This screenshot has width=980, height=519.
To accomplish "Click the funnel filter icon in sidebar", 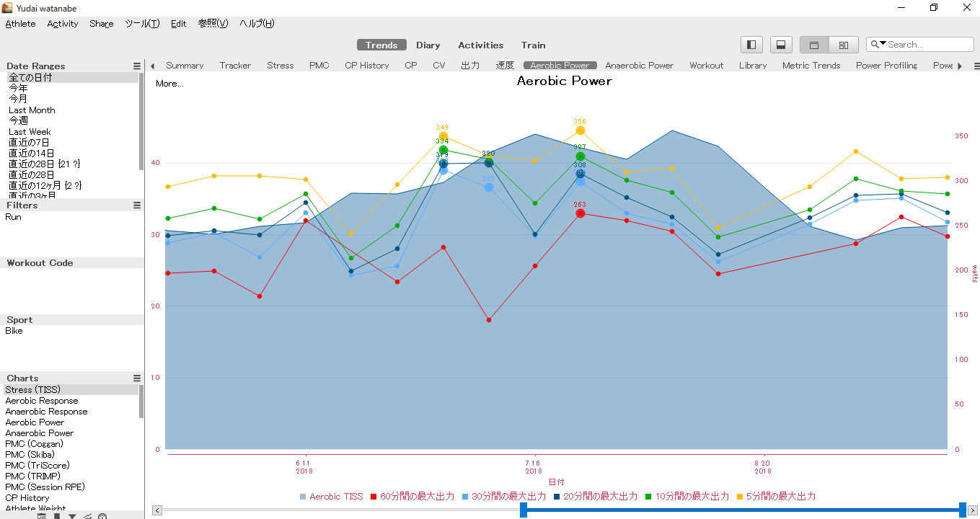I will coord(72,516).
